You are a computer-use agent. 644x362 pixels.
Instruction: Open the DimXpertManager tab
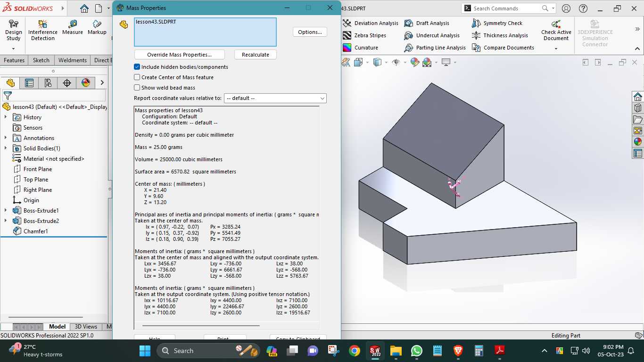pos(67,83)
